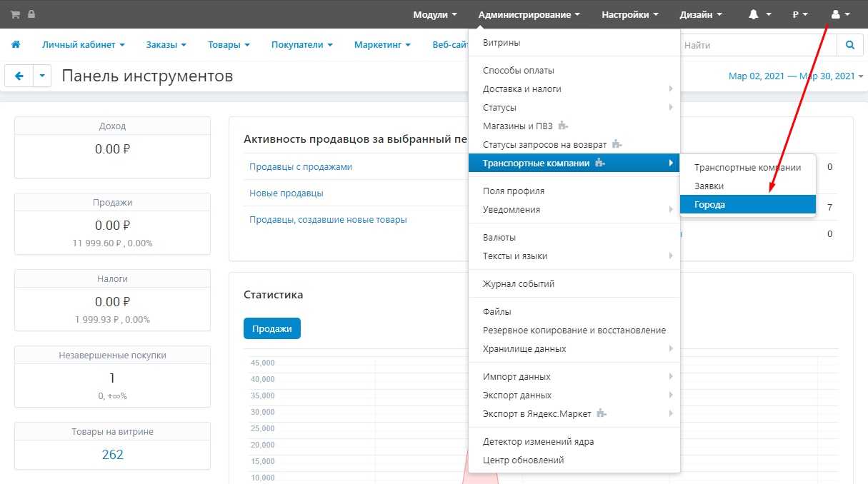
Task: Open Способы оплаты menu item
Action: point(519,70)
